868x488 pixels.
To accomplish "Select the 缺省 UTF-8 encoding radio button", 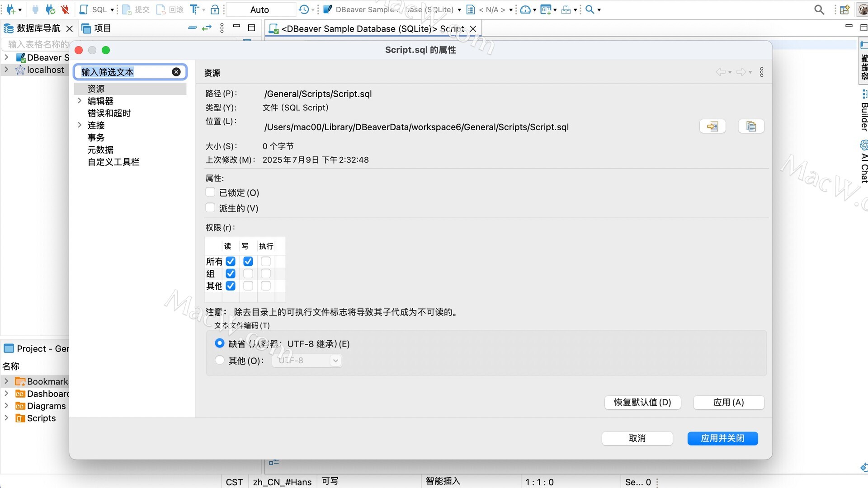I will coord(220,343).
